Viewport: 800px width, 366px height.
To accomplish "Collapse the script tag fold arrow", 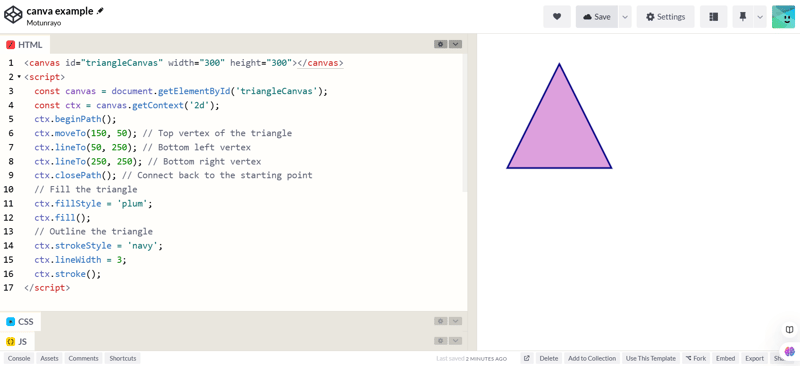I will pos(19,77).
